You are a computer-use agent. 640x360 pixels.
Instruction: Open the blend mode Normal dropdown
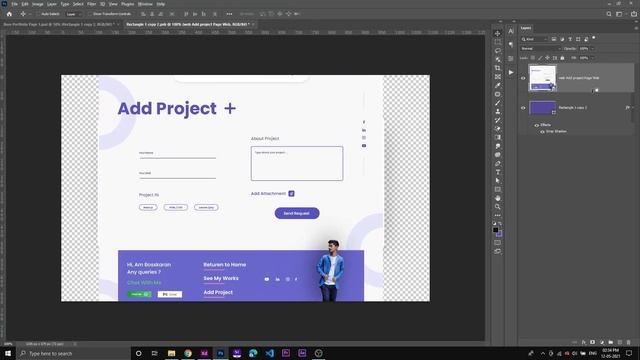tap(541, 49)
